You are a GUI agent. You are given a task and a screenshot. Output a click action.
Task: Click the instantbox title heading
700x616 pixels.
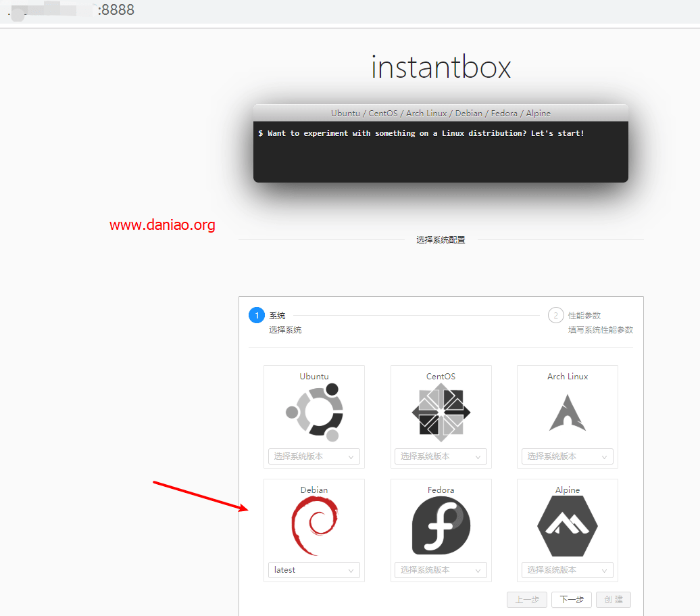point(441,67)
